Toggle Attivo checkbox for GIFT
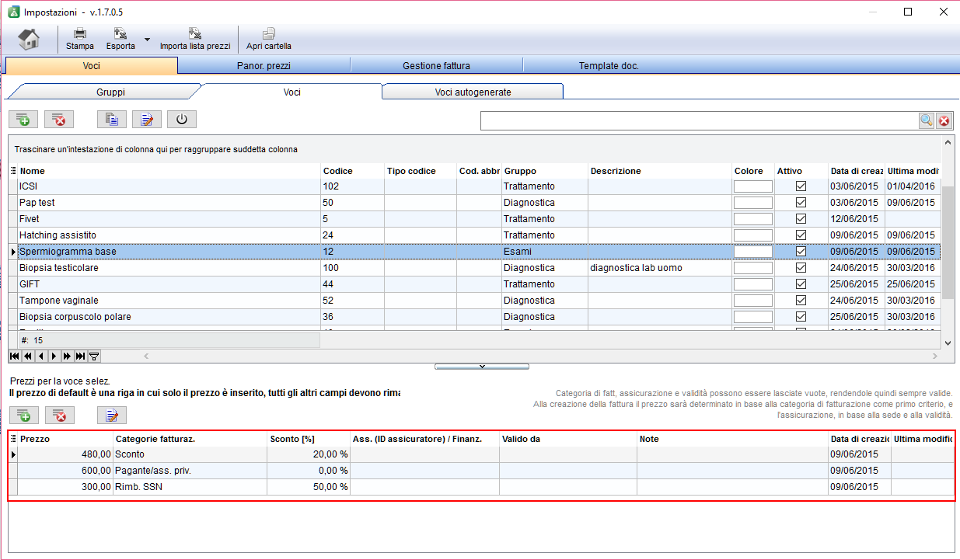Image resolution: width=960 pixels, height=560 pixels. 801,284
